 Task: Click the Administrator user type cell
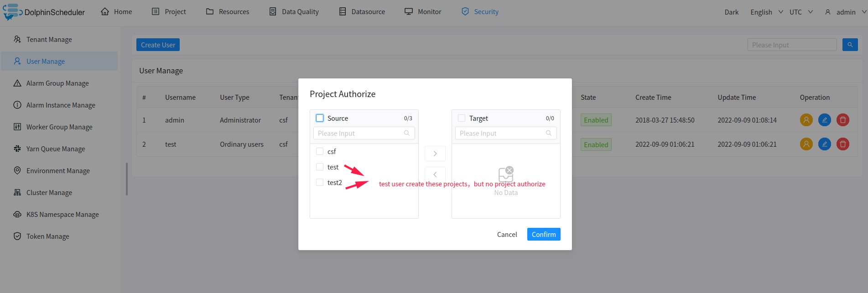pyautogui.click(x=240, y=120)
